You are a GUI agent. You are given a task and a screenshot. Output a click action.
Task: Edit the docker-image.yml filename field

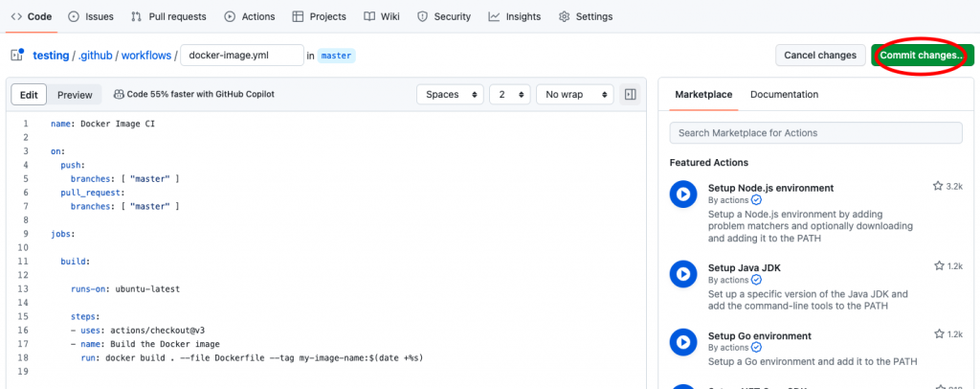(x=242, y=55)
